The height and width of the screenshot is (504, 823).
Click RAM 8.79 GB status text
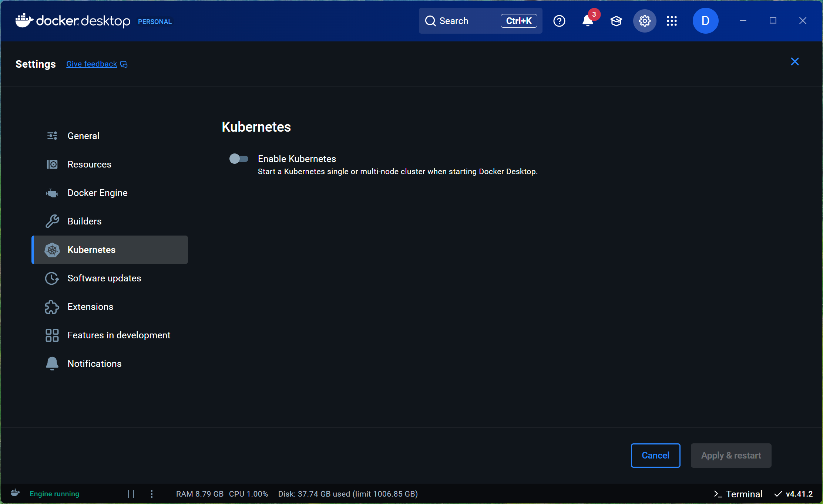pyautogui.click(x=200, y=494)
